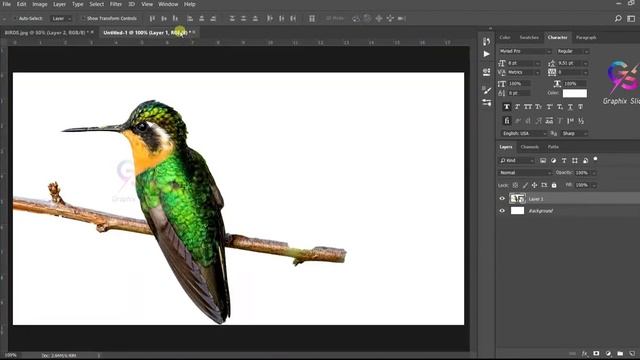640x360 pixels.
Task: Click the Search magnifier icon
Action: [x=618, y=18]
